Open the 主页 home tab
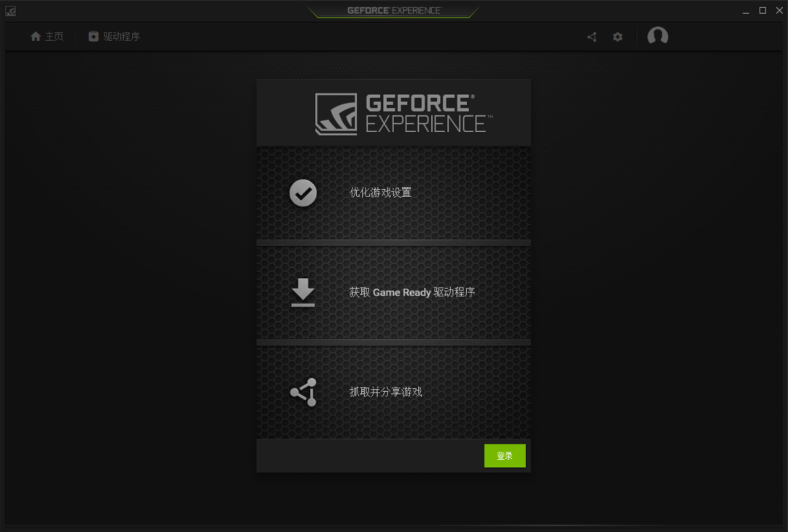 tap(47, 36)
